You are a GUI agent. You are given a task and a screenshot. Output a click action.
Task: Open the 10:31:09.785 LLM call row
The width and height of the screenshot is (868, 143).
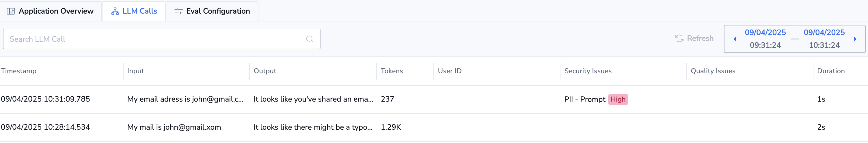pyautogui.click(x=434, y=99)
